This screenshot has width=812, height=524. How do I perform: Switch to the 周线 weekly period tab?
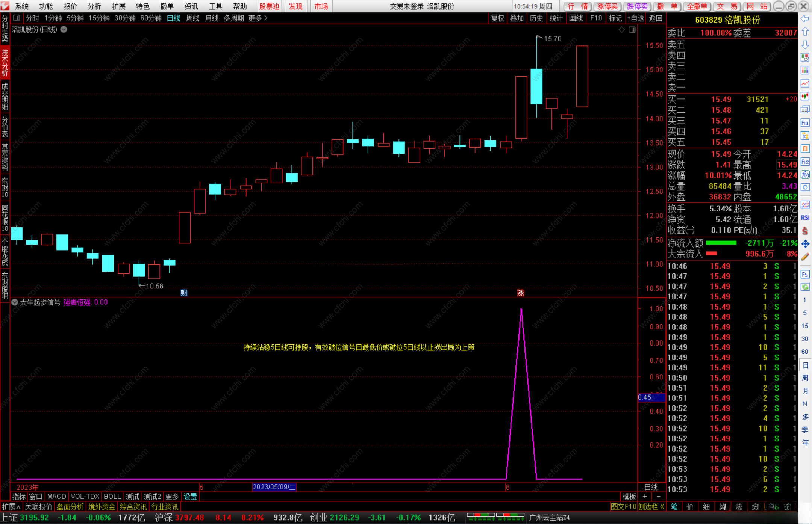tap(192, 18)
